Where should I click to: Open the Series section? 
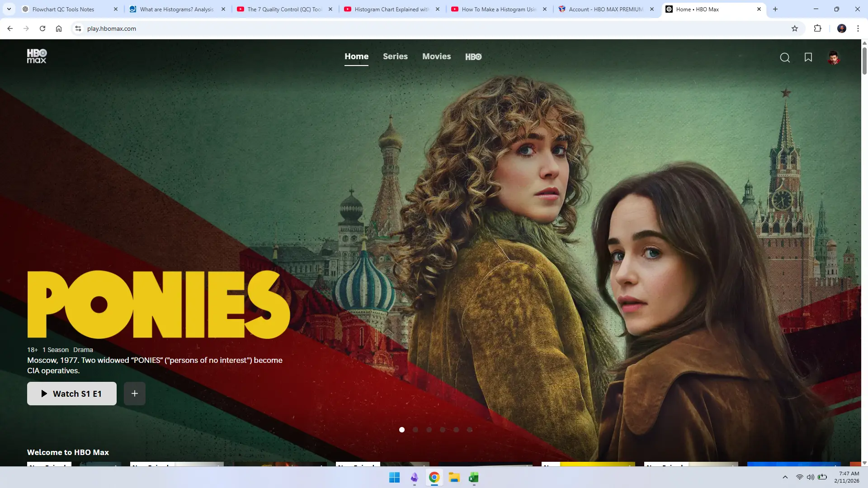tap(395, 56)
